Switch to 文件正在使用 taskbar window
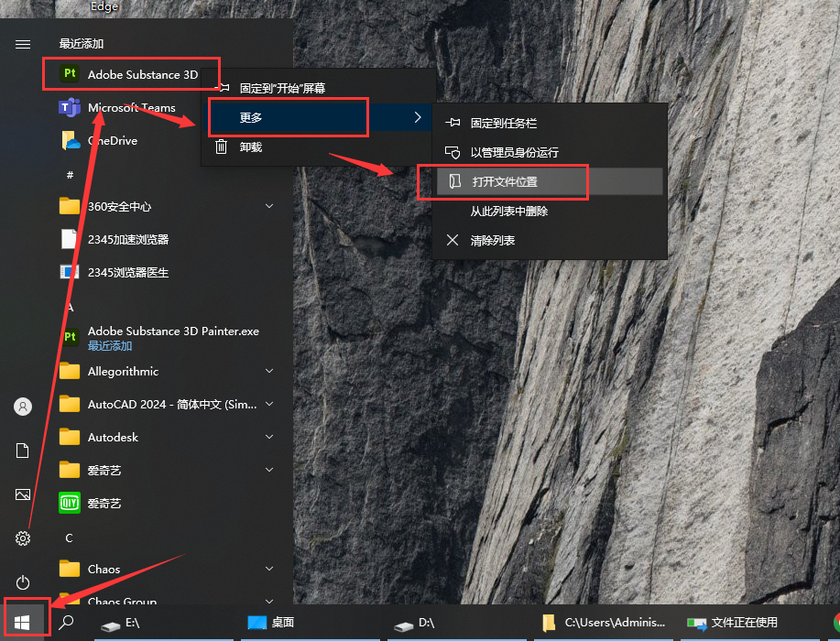This screenshot has width=840, height=641. click(750, 623)
